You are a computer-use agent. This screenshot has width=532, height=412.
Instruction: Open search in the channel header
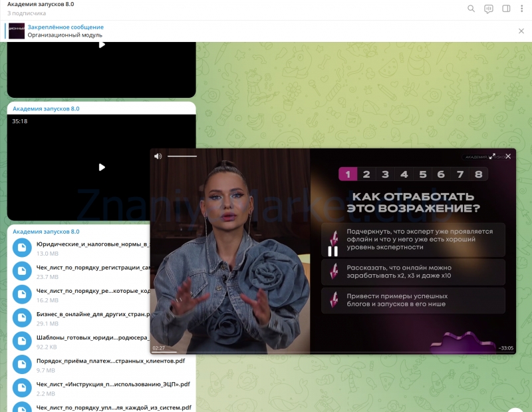point(471,9)
